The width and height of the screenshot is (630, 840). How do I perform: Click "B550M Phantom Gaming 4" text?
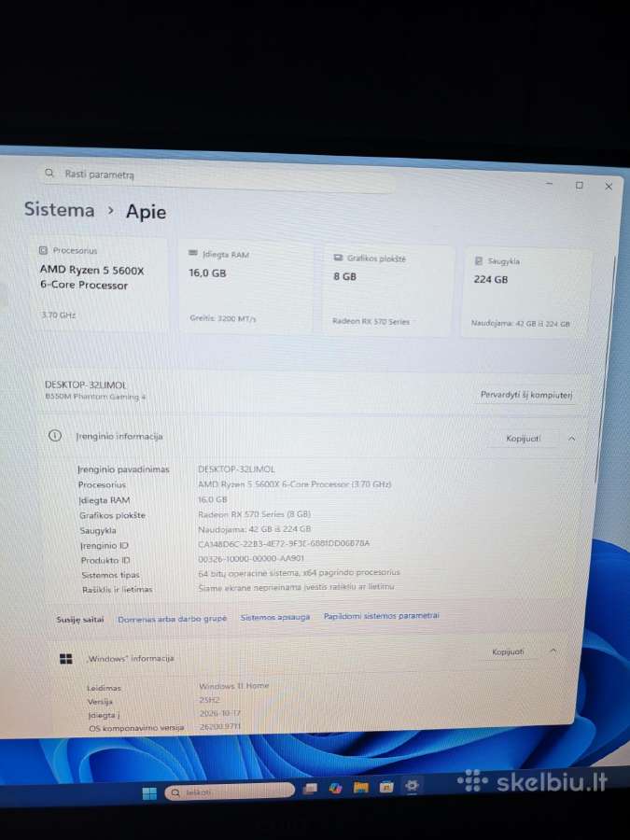95,397
